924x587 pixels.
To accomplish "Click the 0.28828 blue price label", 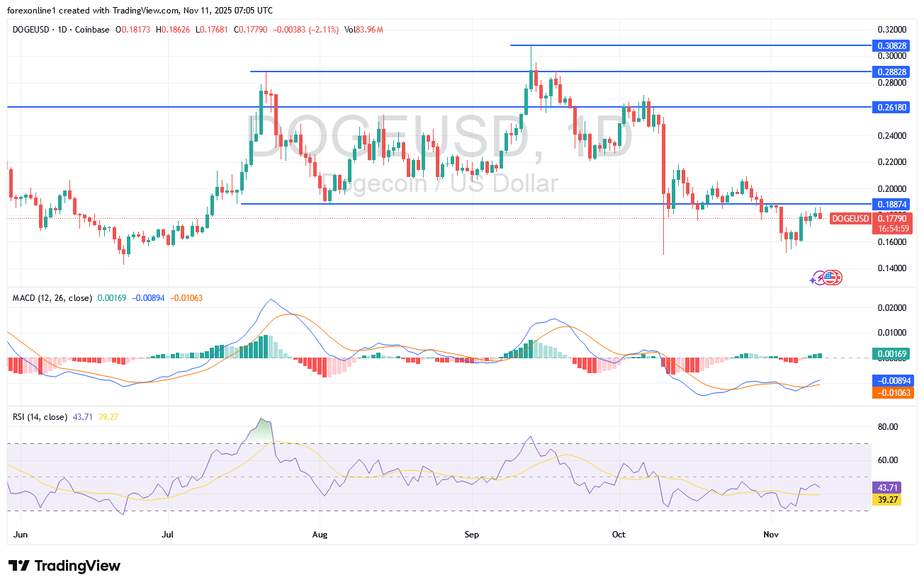I will (889, 72).
